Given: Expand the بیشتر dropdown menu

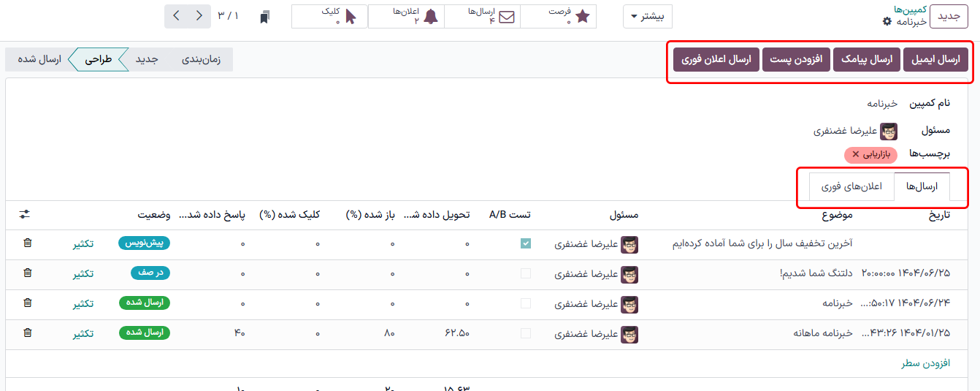Looking at the screenshot, I should click(x=647, y=16).
